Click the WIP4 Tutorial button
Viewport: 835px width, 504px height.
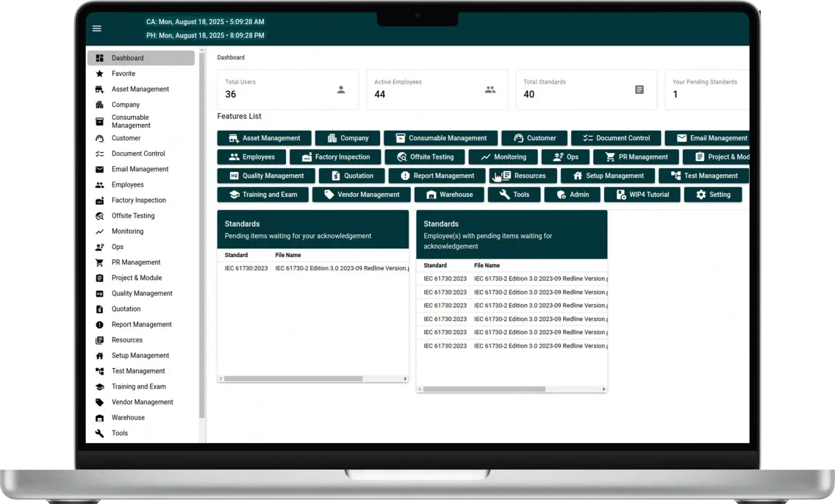[642, 195]
